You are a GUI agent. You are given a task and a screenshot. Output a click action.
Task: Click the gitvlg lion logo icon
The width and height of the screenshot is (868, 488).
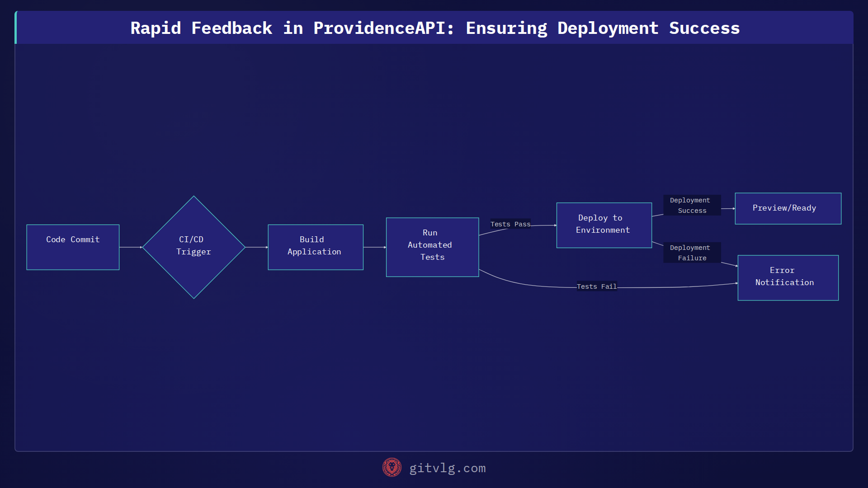(x=392, y=468)
